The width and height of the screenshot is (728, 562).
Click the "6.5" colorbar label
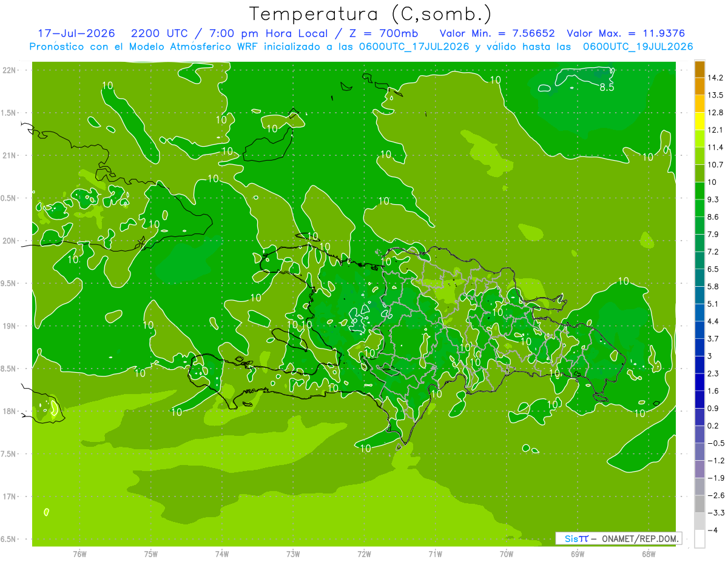coord(713,269)
